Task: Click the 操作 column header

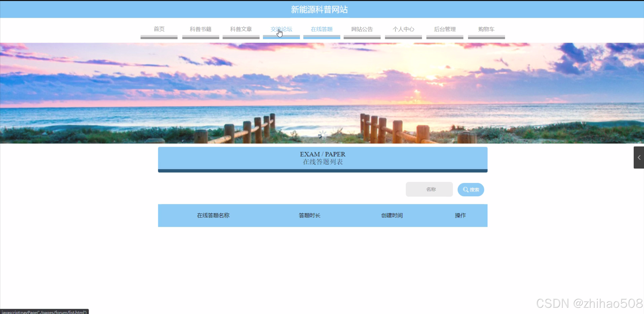Action: (460, 215)
